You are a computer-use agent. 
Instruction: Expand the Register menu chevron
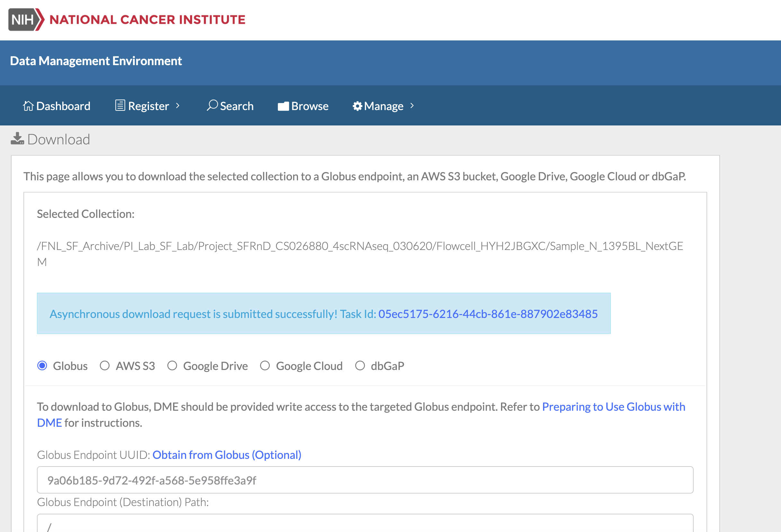[x=178, y=106]
